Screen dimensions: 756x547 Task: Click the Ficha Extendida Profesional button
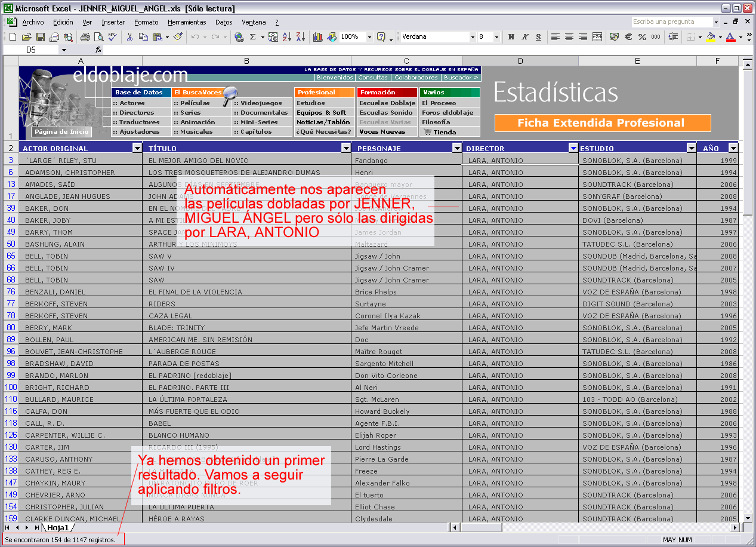point(602,123)
